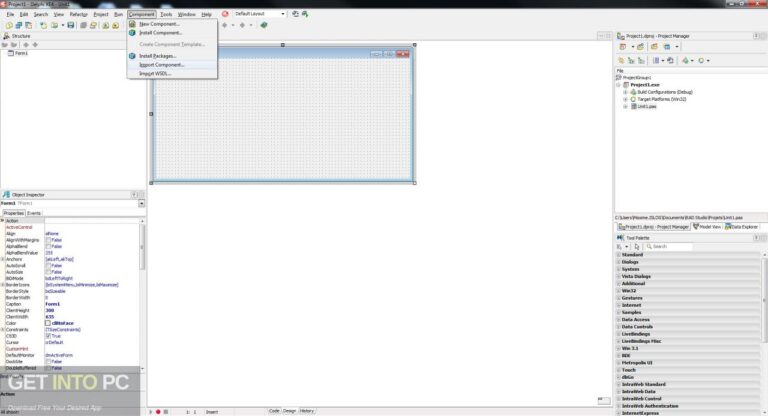Switch to Object Inspector Properties tab
Viewport: 768px width, 416px height.
pyautogui.click(x=14, y=213)
